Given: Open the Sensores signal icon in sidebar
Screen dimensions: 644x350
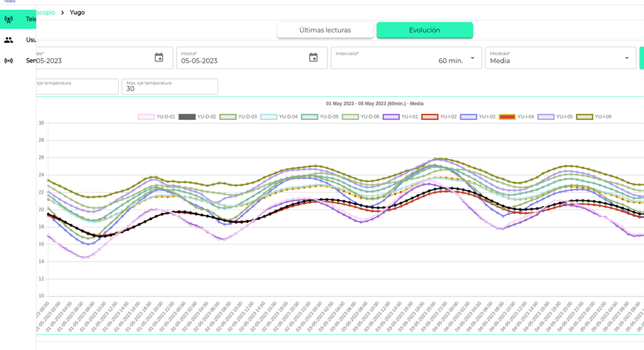Looking at the screenshot, I should click(9, 61).
